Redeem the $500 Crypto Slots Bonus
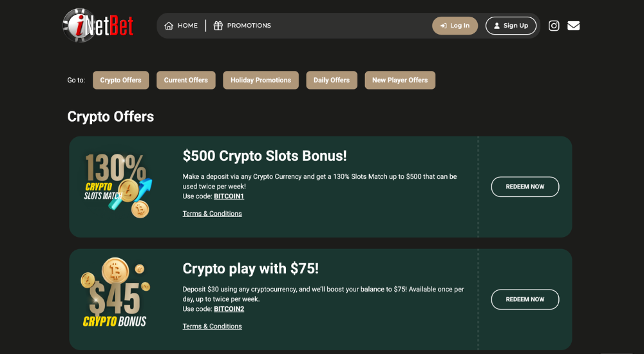Screen dimensions: 644x354 525,187
